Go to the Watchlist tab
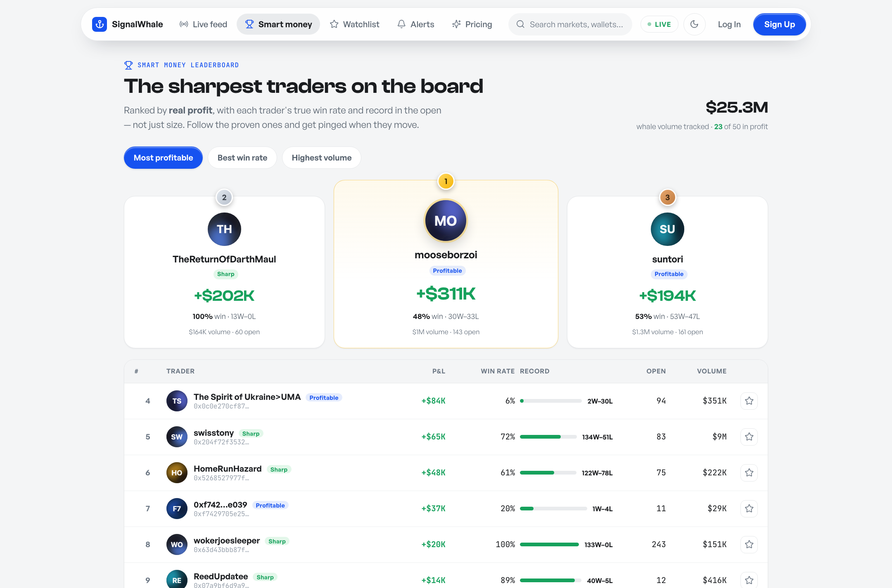Viewport: 892px width, 588px height. 354,24
